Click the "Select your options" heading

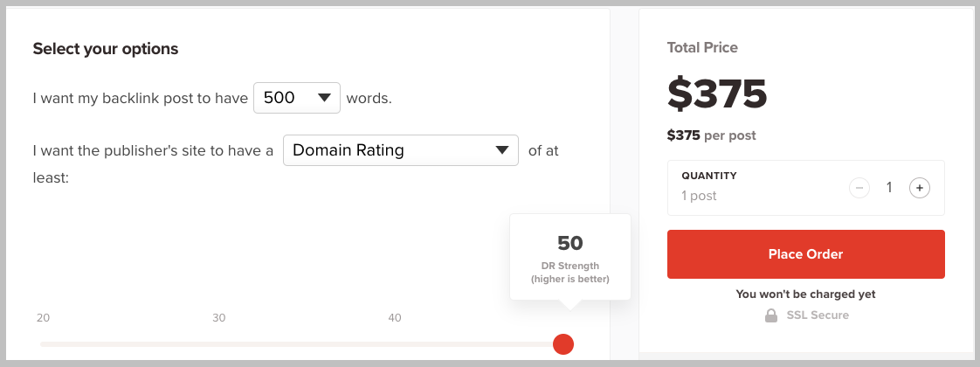click(x=106, y=49)
